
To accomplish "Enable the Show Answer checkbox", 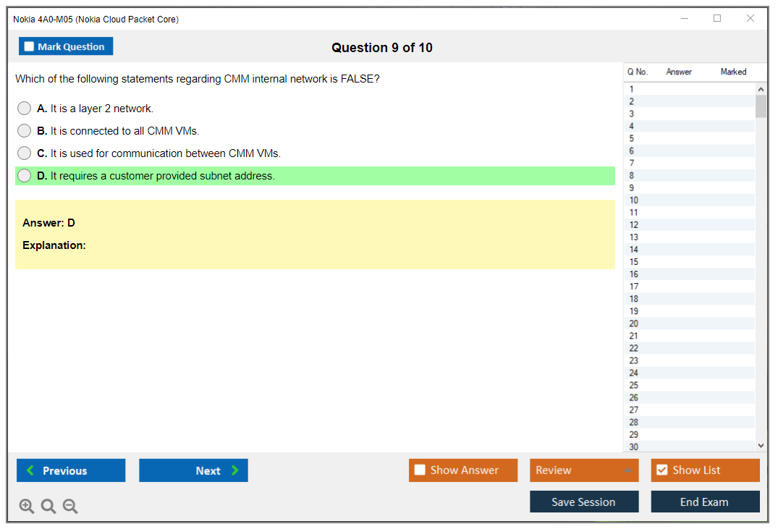I will [x=420, y=470].
